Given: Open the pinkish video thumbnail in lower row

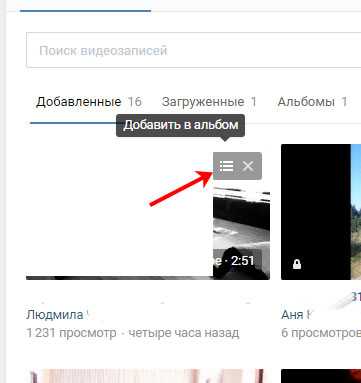Looking at the screenshot, I should pyautogui.click(x=147, y=376).
